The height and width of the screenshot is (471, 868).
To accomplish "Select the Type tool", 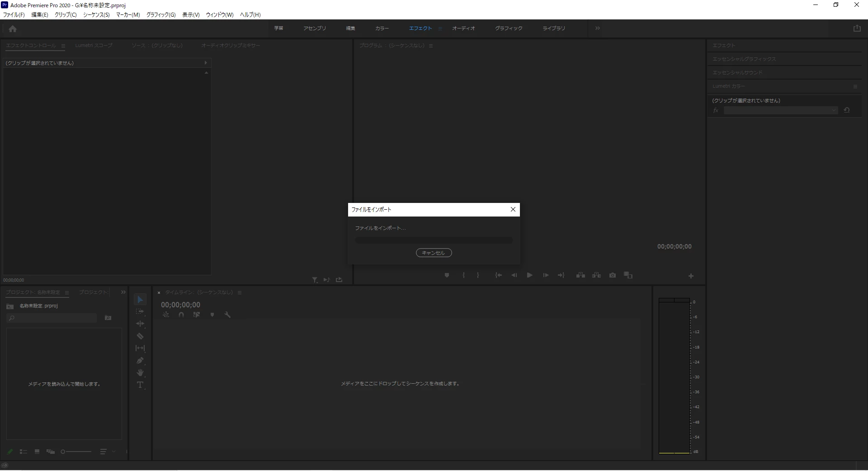I will point(140,385).
